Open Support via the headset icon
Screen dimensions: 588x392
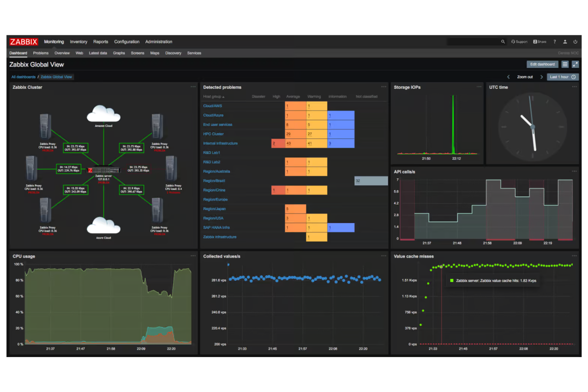tap(513, 42)
